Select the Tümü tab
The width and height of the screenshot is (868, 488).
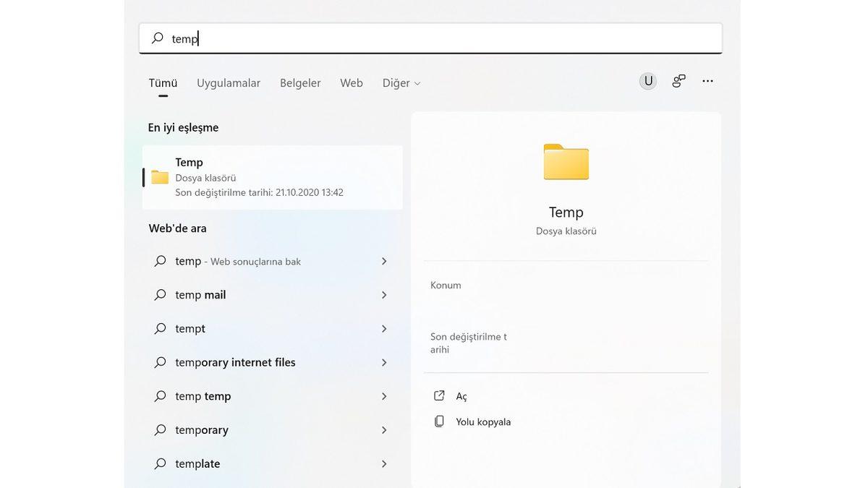click(163, 83)
